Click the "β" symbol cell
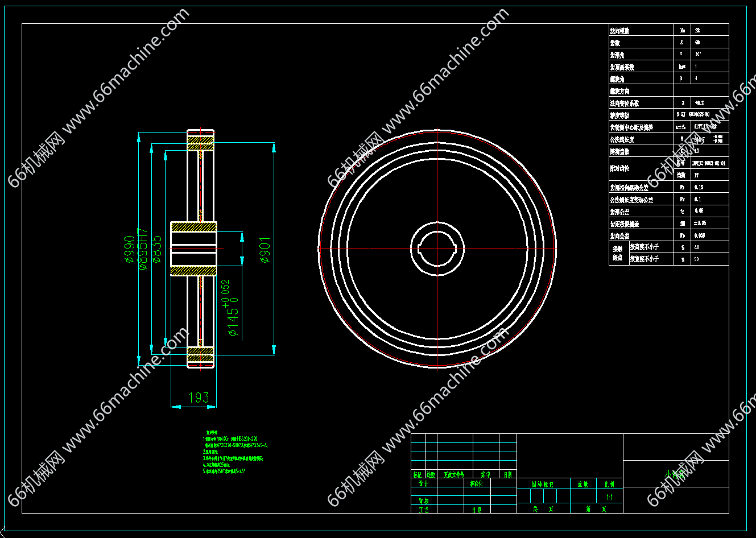The width and height of the screenshot is (756, 538). click(x=681, y=78)
